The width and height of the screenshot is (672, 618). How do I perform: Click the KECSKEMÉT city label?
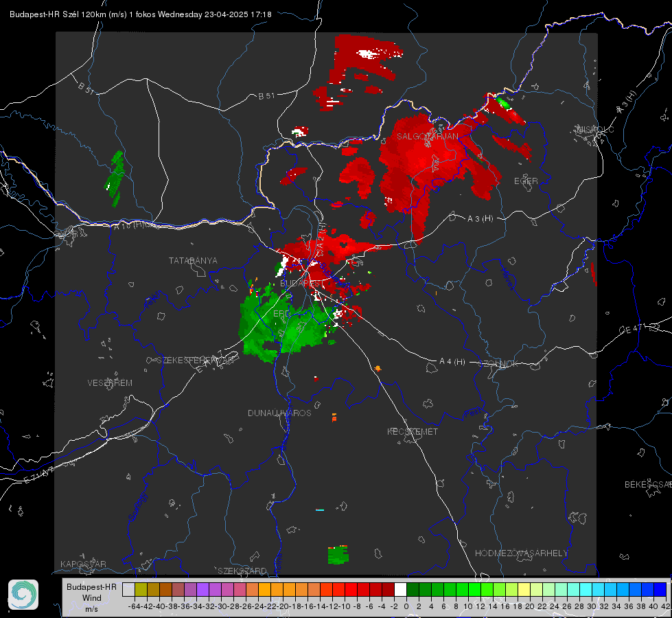click(x=413, y=432)
